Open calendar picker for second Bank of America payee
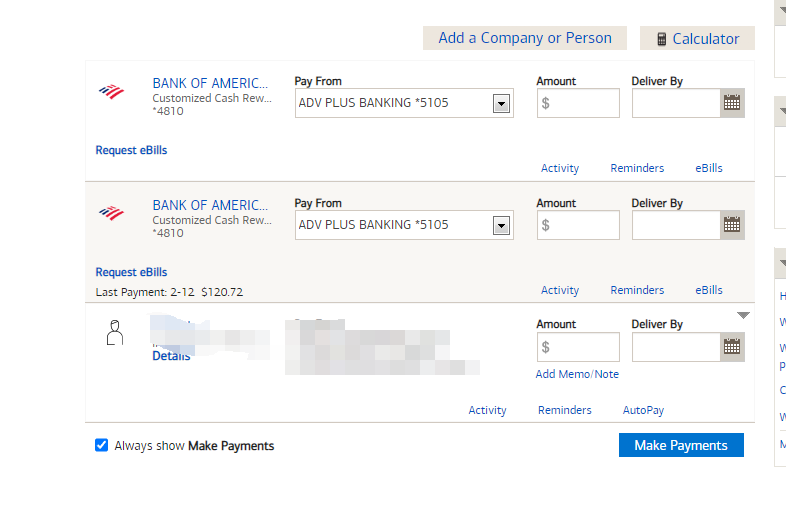The width and height of the screenshot is (786, 508). [732, 225]
